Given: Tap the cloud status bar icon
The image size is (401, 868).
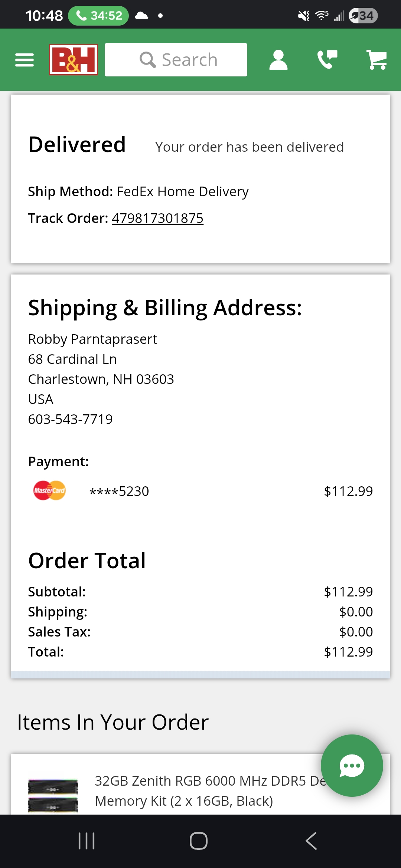Looking at the screenshot, I should coord(141,16).
